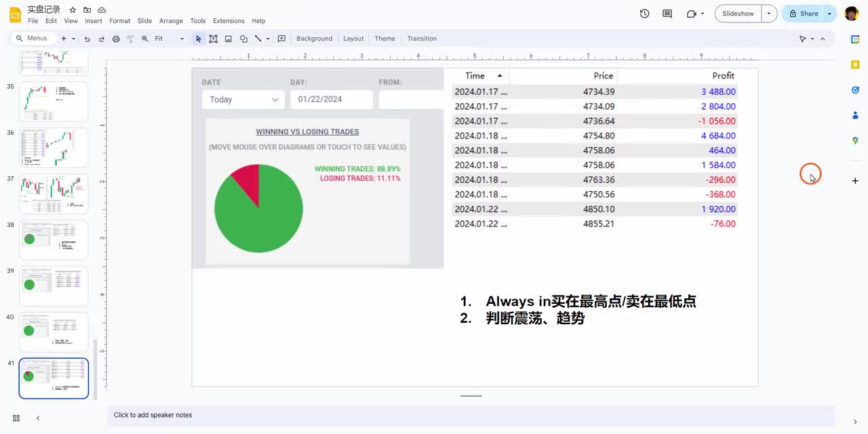Check the cloud save status icon
This screenshot has width=868, height=434.
[x=102, y=10]
